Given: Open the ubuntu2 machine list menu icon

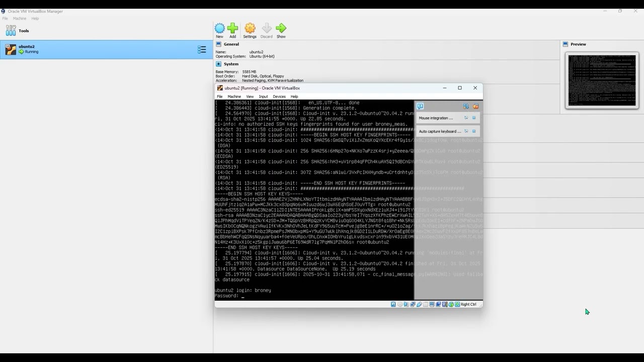Looking at the screenshot, I should pyautogui.click(x=202, y=49).
